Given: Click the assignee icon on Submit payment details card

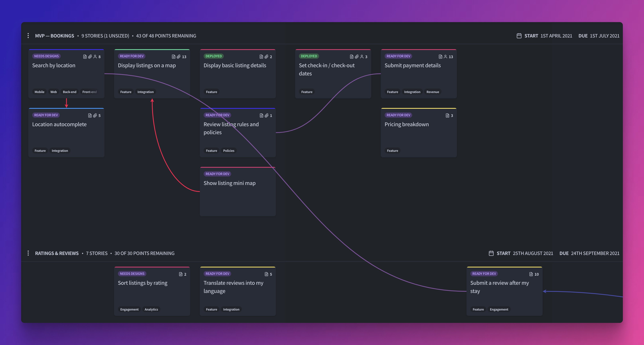Looking at the screenshot, I should click(445, 57).
